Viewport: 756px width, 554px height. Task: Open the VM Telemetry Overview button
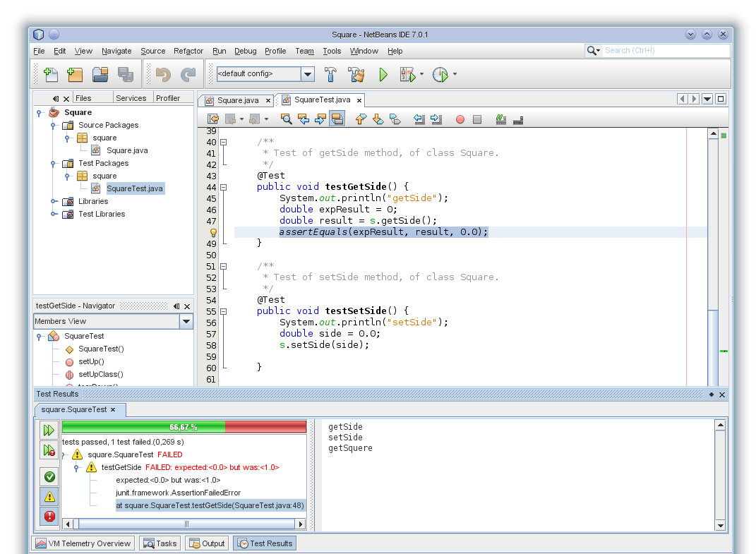[x=83, y=543]
